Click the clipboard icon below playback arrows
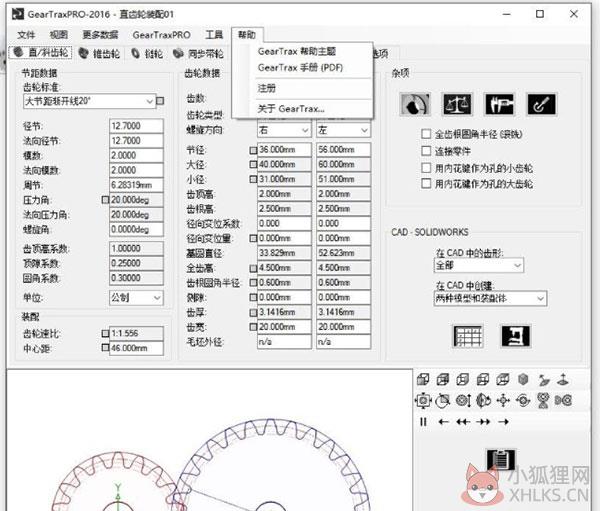The width and height of the screenshot is (600, 511). coord(501,459)
